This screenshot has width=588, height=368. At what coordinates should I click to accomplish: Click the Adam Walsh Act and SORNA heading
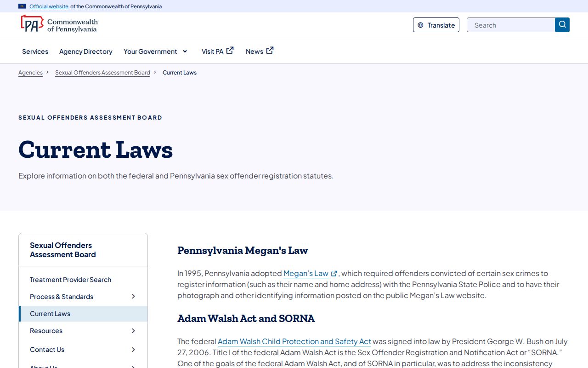(246, 319)
